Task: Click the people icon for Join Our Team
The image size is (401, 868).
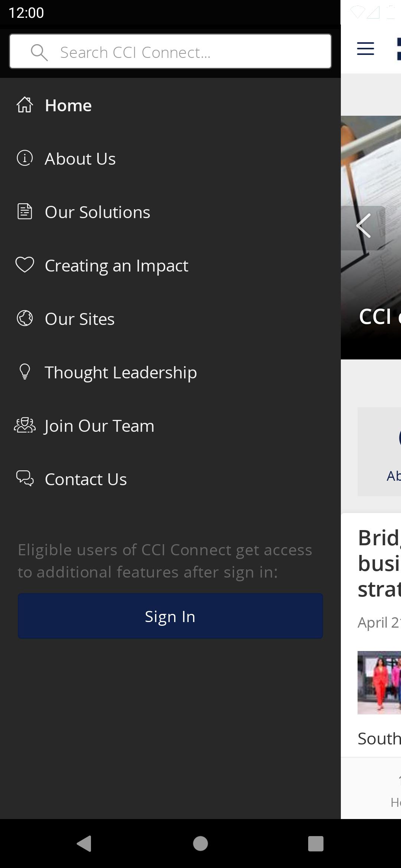Action: click(x=25, y=425)
